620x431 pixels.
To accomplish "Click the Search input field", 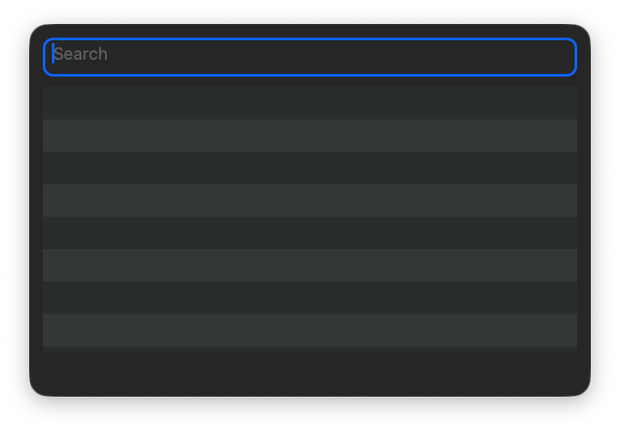I will click(x=310, y=57).
